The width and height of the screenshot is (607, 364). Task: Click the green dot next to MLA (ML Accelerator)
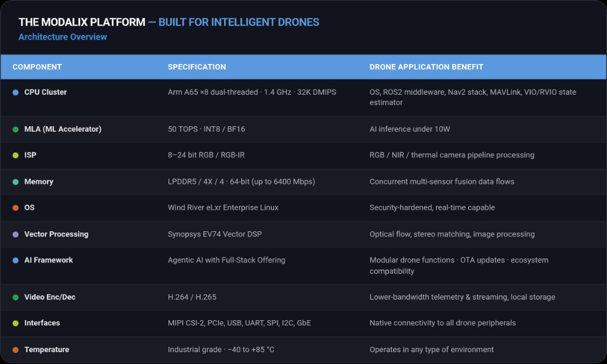pyautogui.click(x=15, y=129)
